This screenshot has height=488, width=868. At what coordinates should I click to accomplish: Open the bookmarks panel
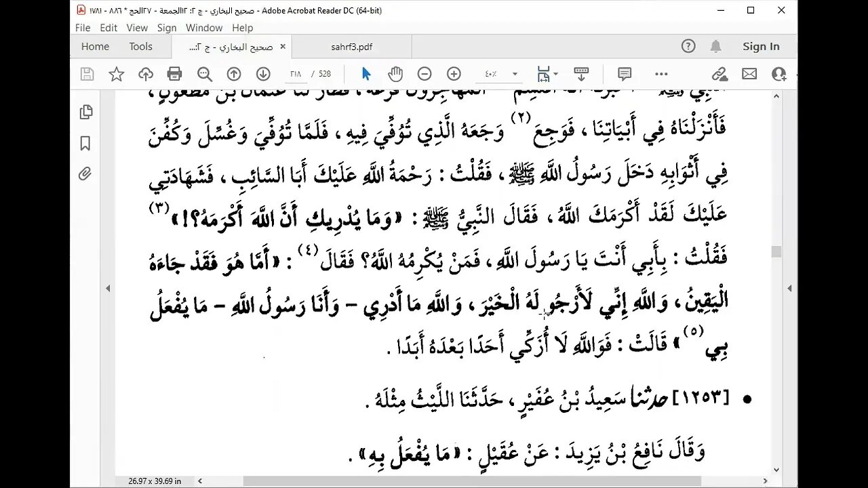[x=85, y=143]
